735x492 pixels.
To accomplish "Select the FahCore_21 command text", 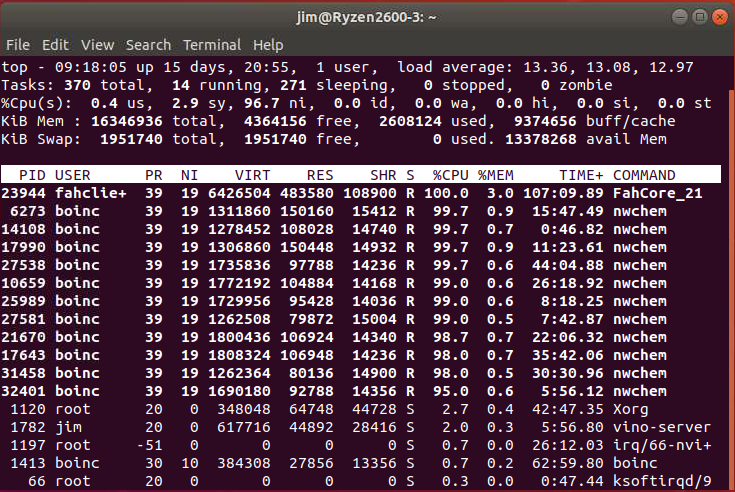I will tap(658, 193).
